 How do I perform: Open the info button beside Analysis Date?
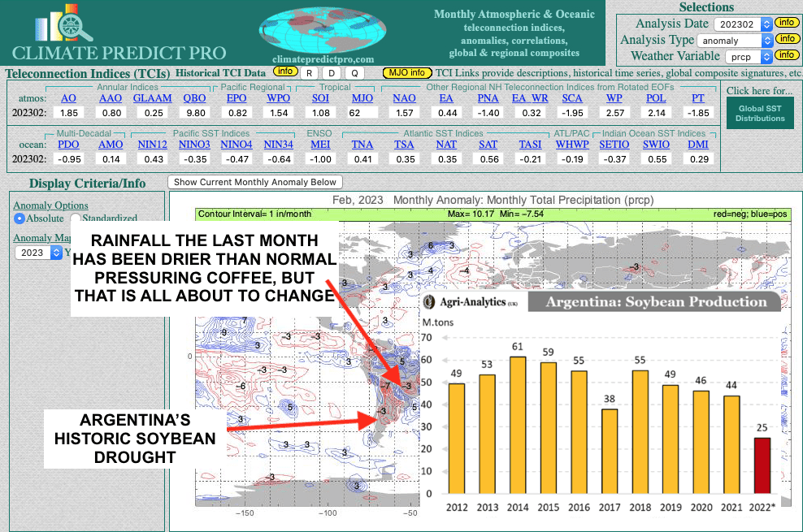point(786,23)
